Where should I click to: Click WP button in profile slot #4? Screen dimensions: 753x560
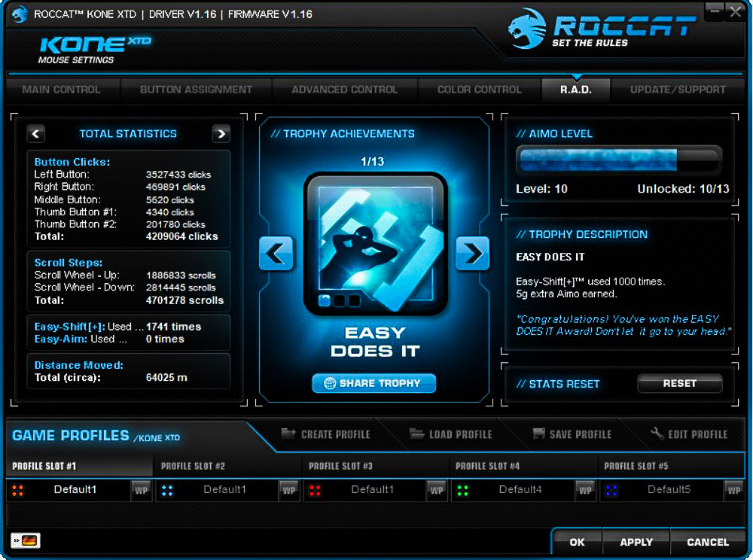click(x=585, y=491)
